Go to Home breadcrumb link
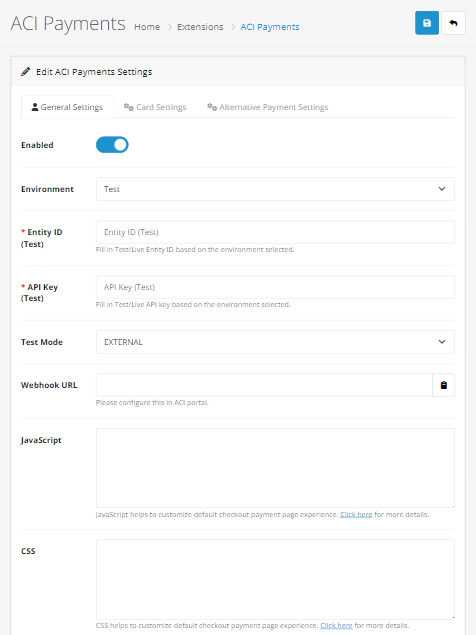Screen dimensions: 476x635 pos(147,27)
